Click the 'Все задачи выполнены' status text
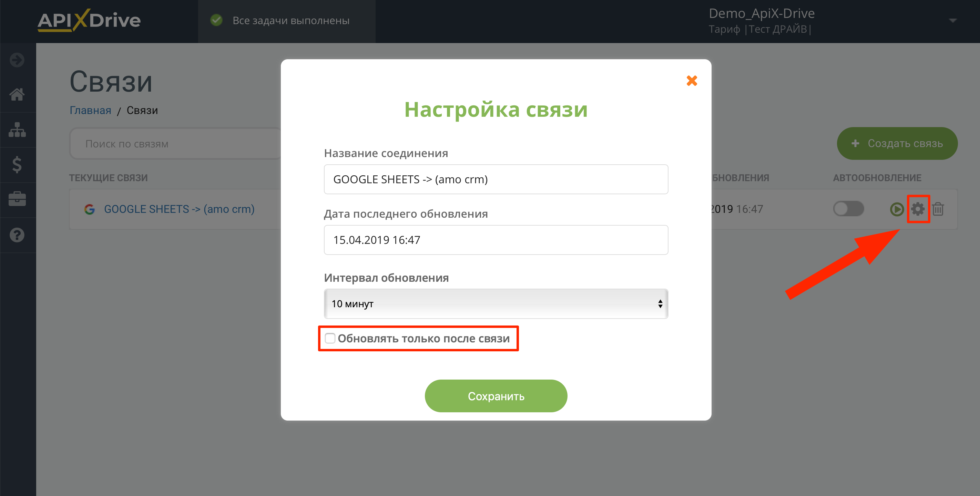Image resolution: width=980 pixels, height=496 pixels. (291, 21)
